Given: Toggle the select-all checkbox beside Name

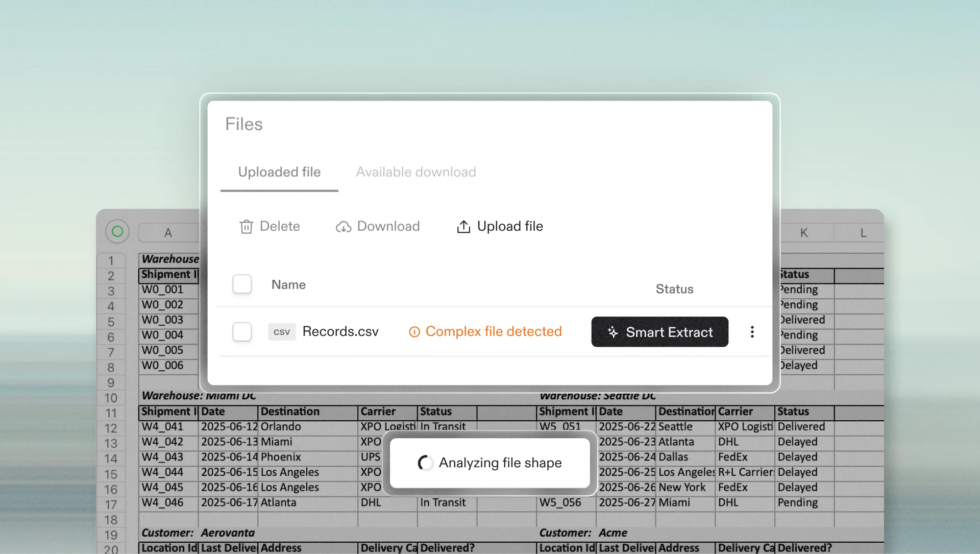Looking at the screenshot, I should [242, 284].
